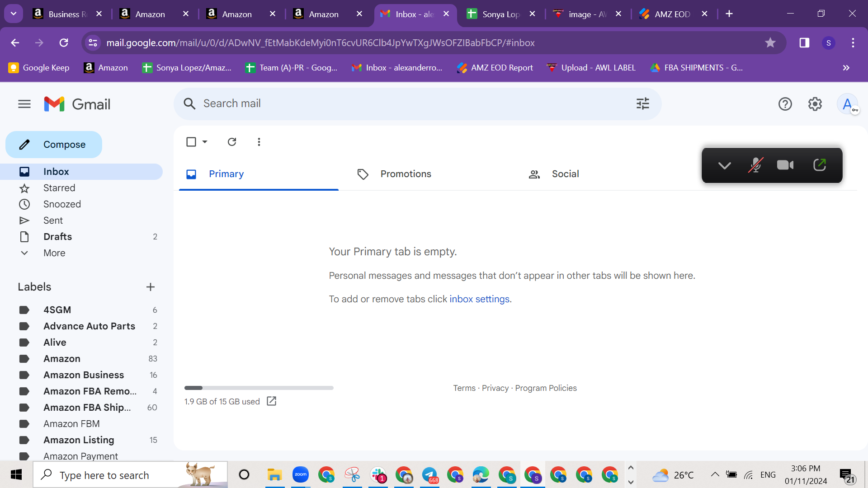Screen dimensions: 868x488
Task: Focus the Search mail field
Action: [417, 103]
